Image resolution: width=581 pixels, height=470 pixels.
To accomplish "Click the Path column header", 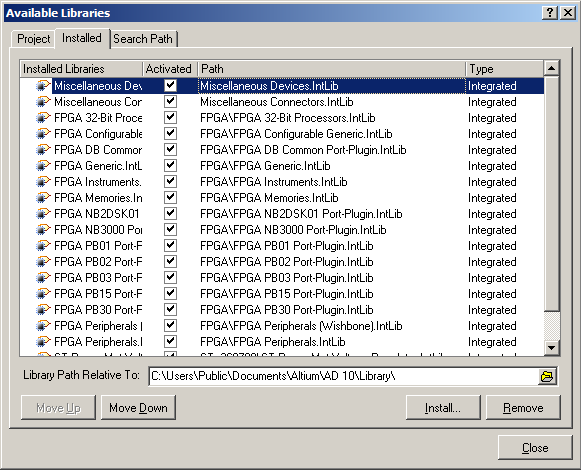I will [332, 69].
